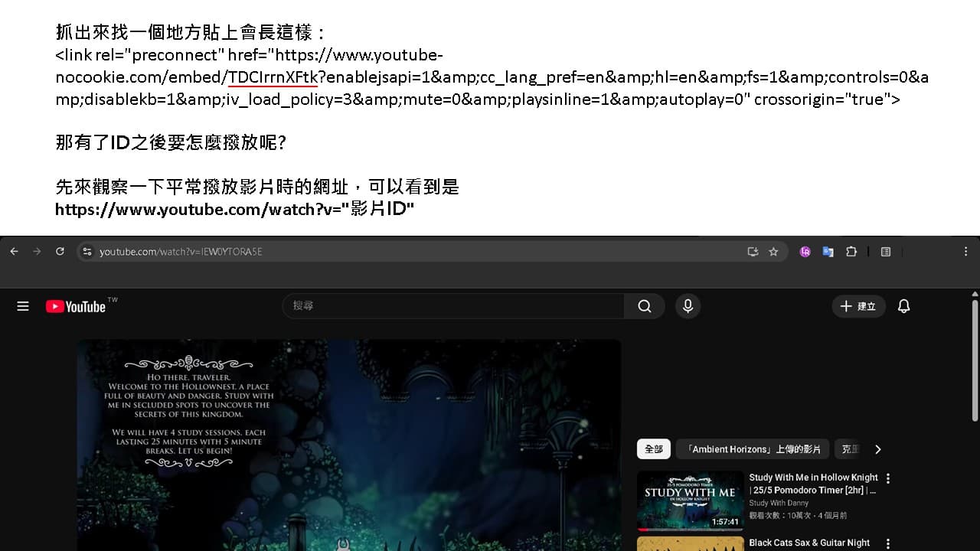Click the 建立 create button
980x551 pixels.
(858, 306)
